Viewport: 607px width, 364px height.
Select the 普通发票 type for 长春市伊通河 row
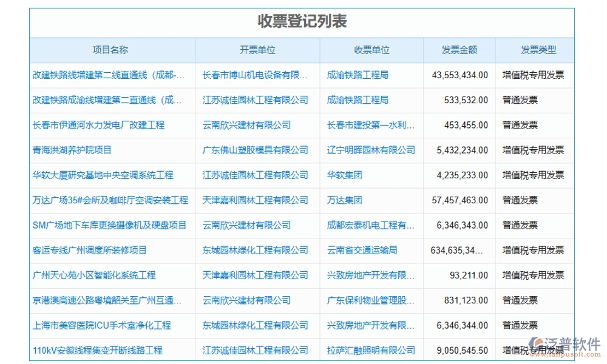[518, 126]
